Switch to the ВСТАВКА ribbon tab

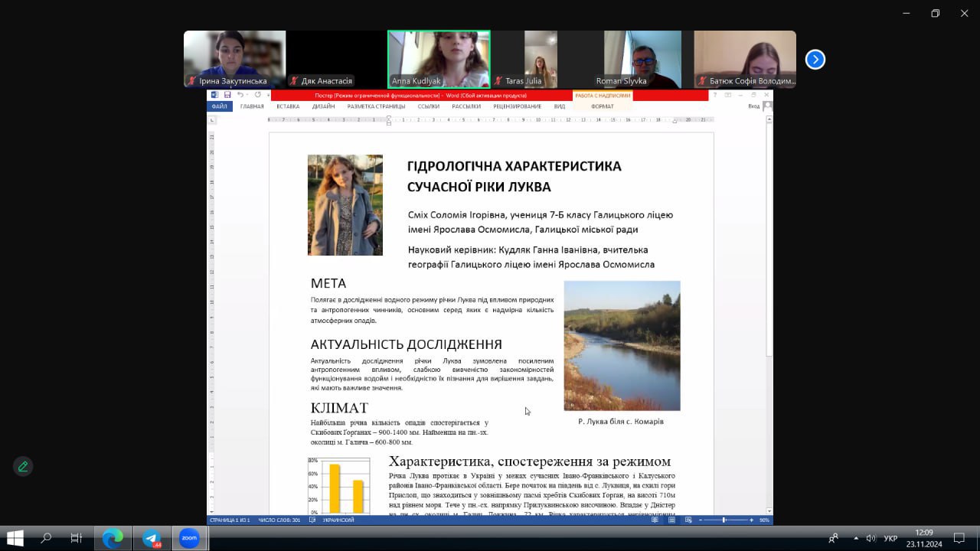click(288, 106)
